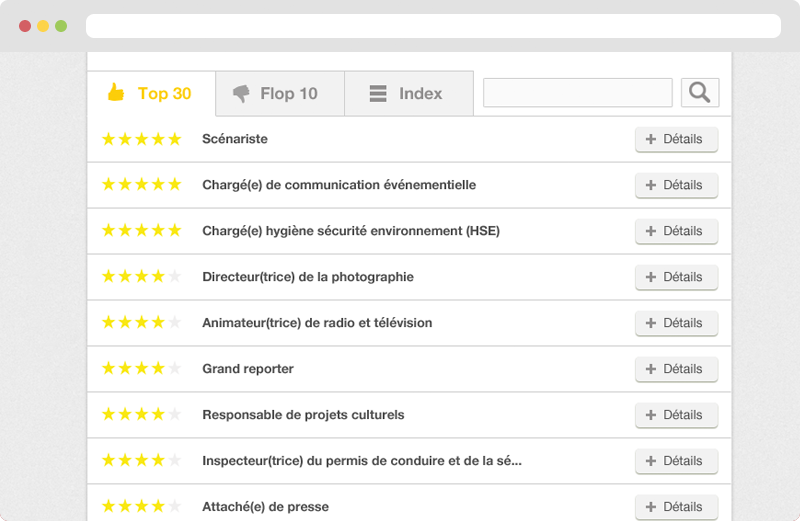Click the stars for Attaché(e) de presse

[141, 507]
